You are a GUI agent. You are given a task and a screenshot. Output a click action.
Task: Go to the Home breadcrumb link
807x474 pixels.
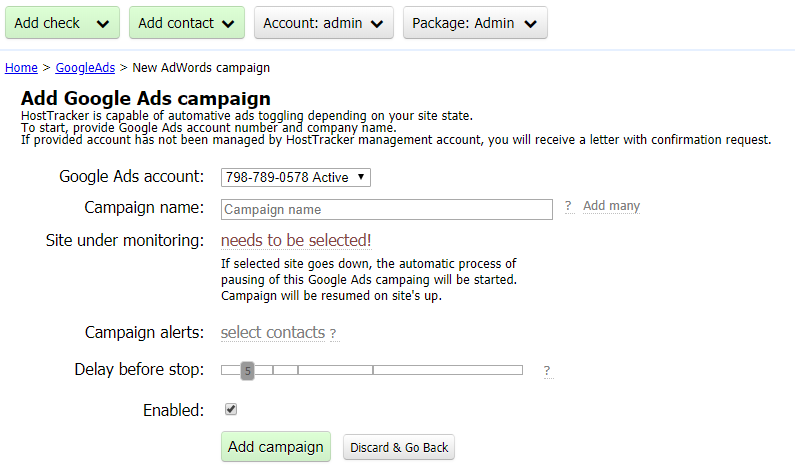21,68
